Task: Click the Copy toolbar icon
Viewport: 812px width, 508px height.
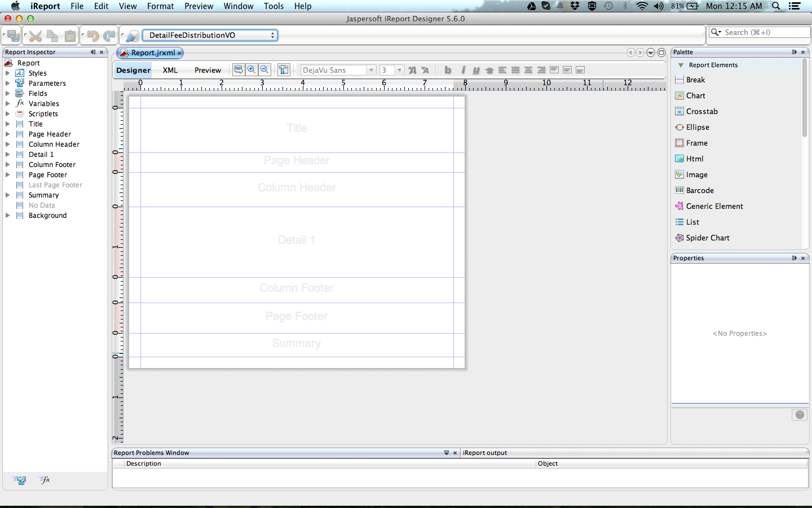Action: (x=52, y=36)
